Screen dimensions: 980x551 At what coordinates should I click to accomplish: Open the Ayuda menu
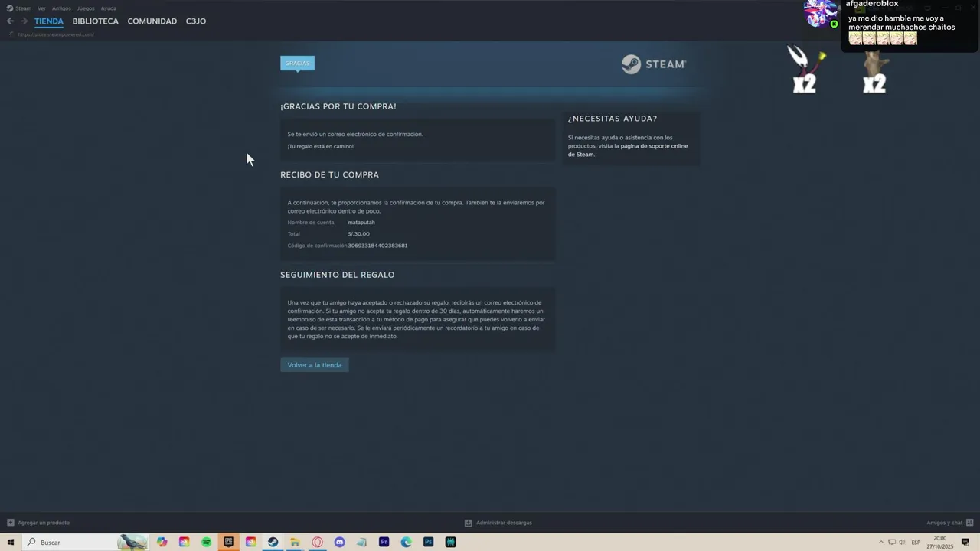pos(109,8)
